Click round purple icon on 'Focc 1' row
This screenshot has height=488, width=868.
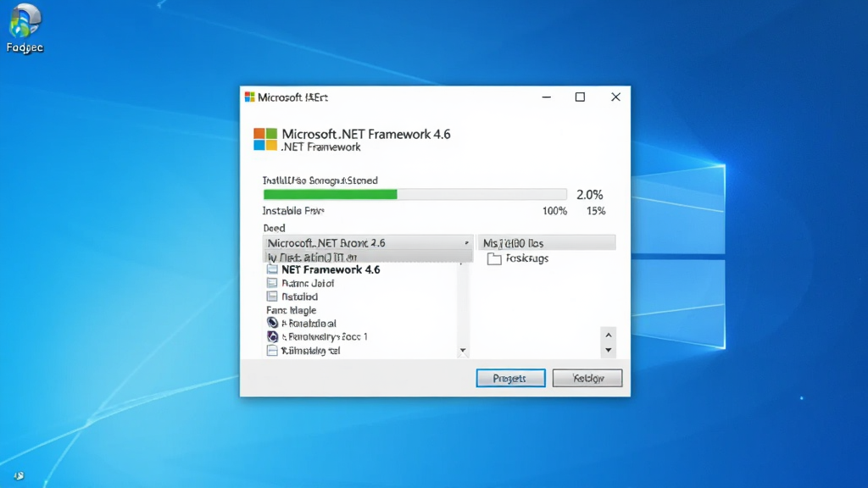272,336
